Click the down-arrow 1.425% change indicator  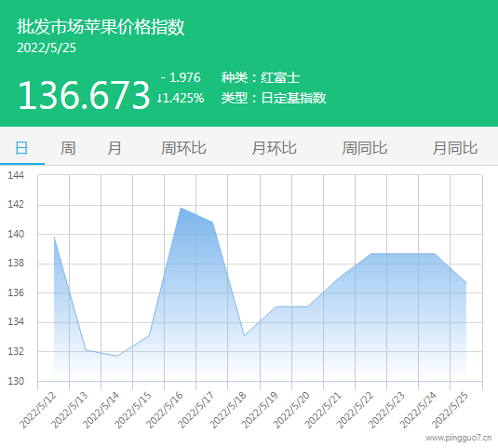pos(181,98)
